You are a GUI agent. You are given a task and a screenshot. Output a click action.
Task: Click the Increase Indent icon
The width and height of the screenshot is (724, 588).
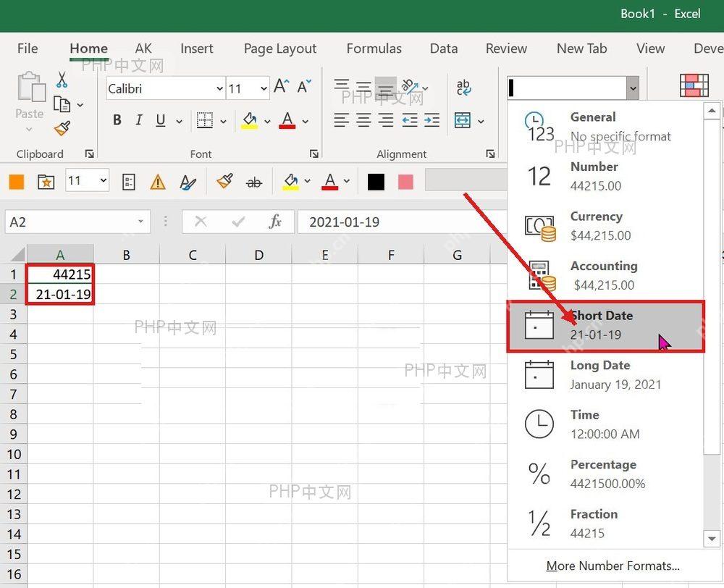pos(432,120)
